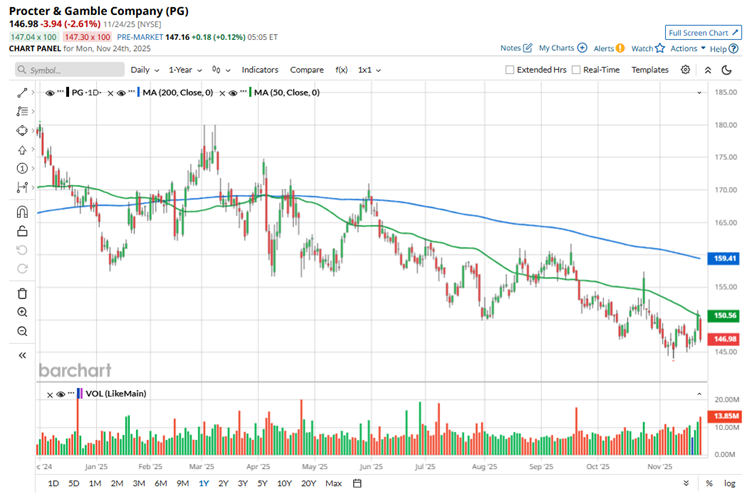Expand the trend line tool submenu arrow

(x=33, y=93)
